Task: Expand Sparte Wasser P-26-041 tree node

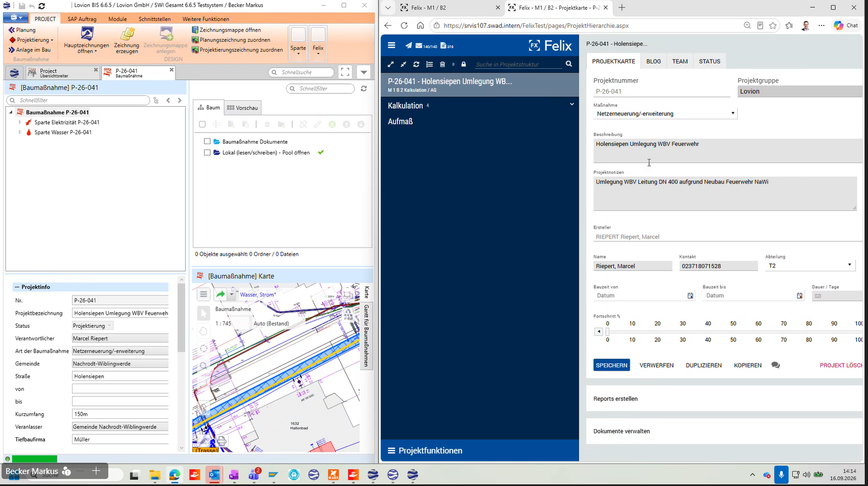Action: point(20,132)
